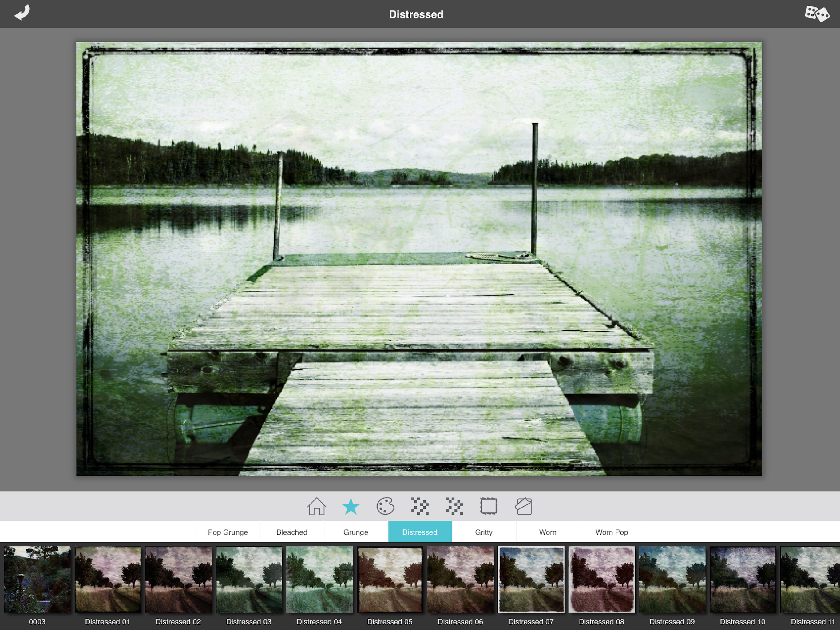Switch to the Pop Grunge tab

[x=228, y=532]
